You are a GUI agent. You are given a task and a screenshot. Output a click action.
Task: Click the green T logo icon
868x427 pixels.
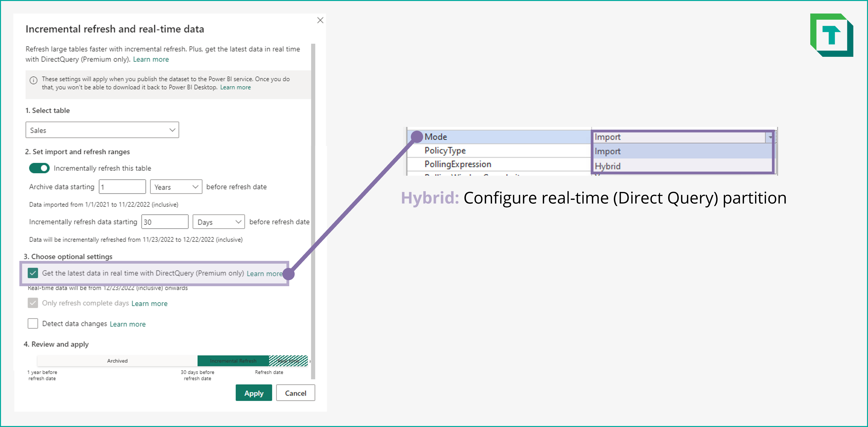[x=832, y=35]
